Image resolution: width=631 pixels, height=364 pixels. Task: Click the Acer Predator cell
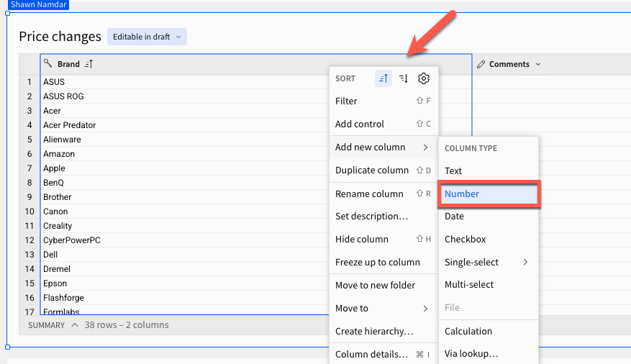coord(70,125)
